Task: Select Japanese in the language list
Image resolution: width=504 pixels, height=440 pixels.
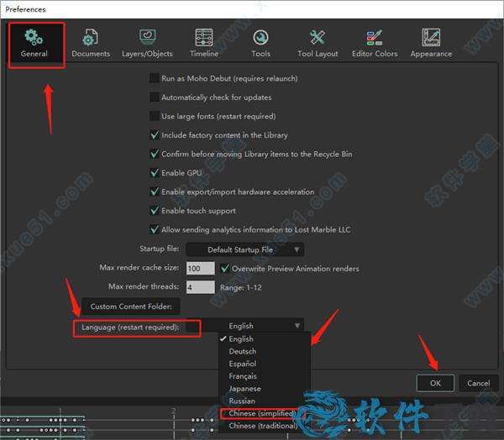Action: pos(245,389)
